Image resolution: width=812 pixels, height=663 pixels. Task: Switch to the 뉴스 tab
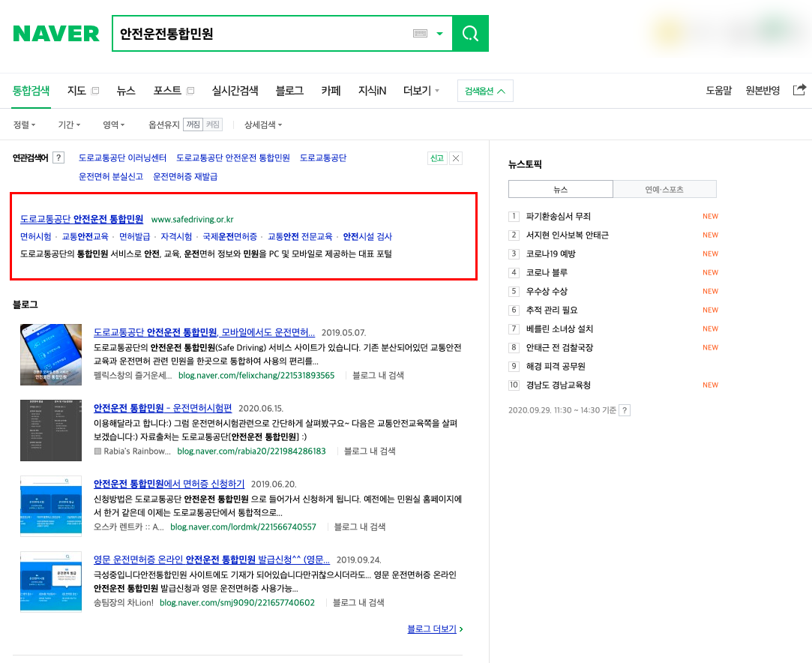[126, 91]
